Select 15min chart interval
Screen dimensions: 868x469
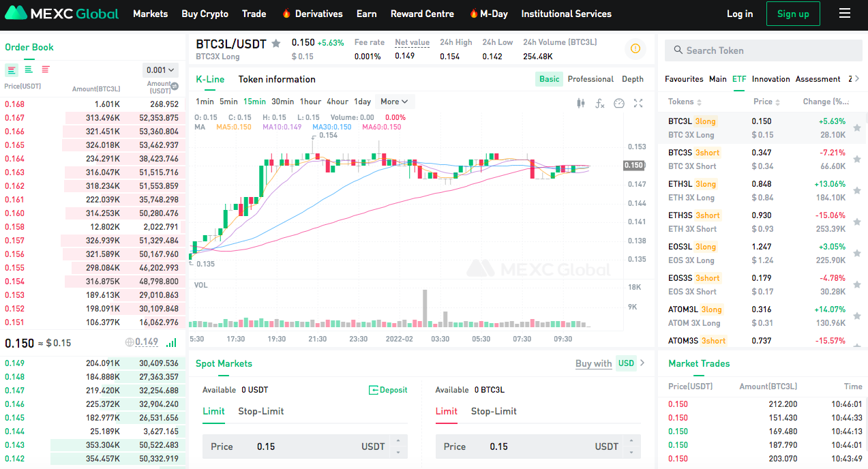pos(254,102)
